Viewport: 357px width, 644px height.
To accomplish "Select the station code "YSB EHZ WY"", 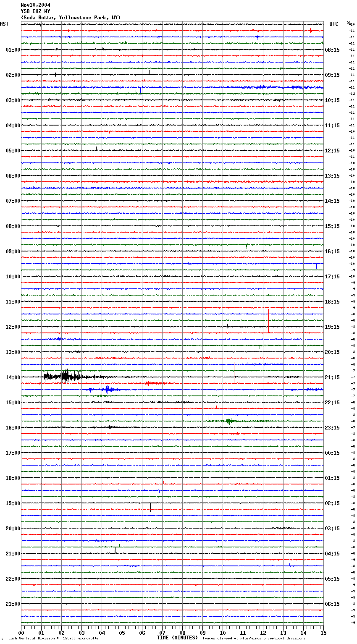I will pyautogui.click(x=36, y=11).
